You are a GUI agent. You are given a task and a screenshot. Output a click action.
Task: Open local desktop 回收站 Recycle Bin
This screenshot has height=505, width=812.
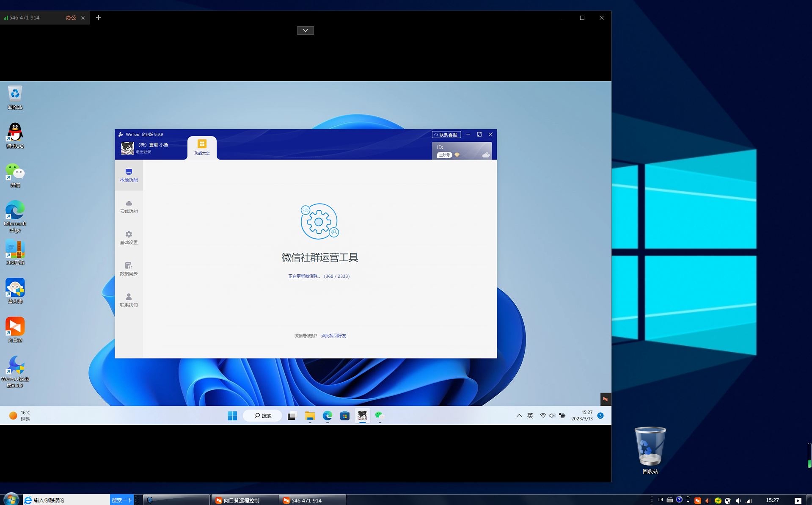point(650,450)
